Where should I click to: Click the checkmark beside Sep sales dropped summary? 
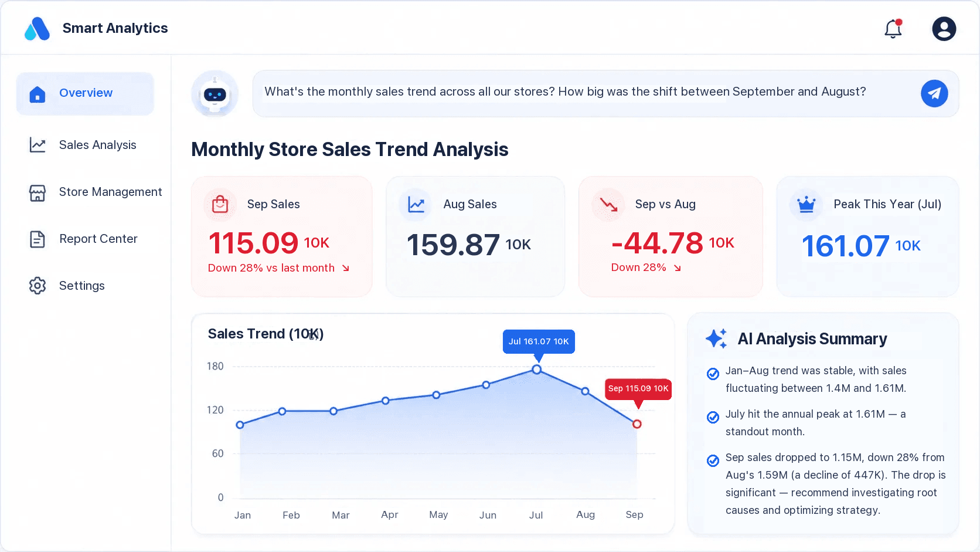(713, 460)
